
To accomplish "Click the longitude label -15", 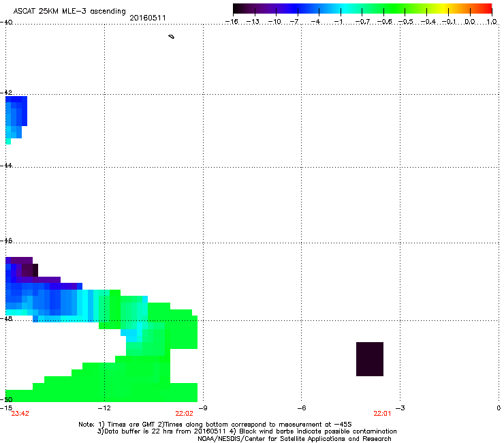I will pyautogui.click(x=6, y=408).
